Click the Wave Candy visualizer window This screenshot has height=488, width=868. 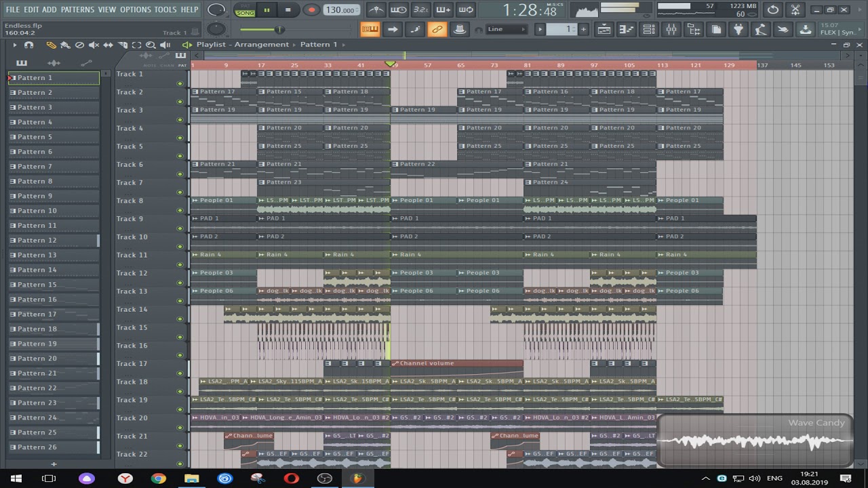tap(755, 441)
